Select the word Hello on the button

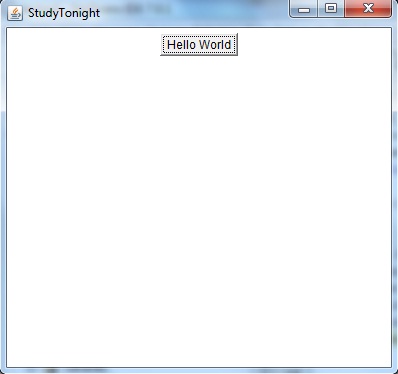pos(181,45)
